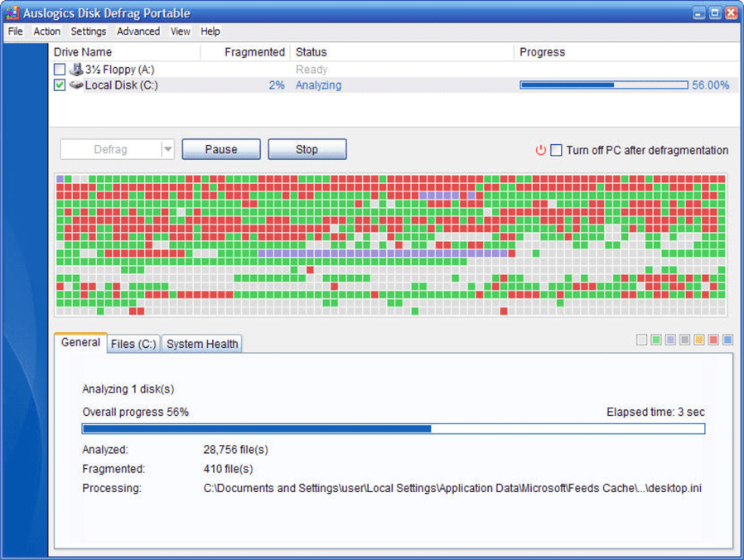Screen dimensions: 744x560
Task: Select the purple legend block icon
Action: click(669, 340)
